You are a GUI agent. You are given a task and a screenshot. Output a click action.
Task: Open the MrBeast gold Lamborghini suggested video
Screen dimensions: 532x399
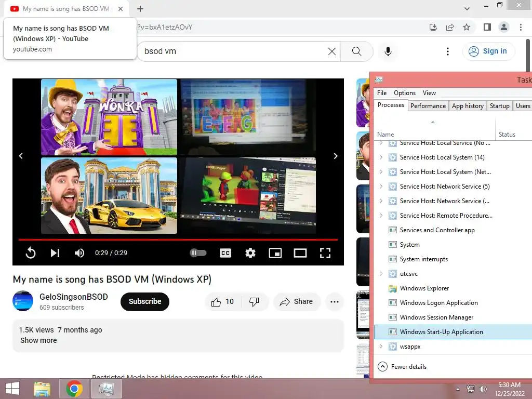pos(109,195)
